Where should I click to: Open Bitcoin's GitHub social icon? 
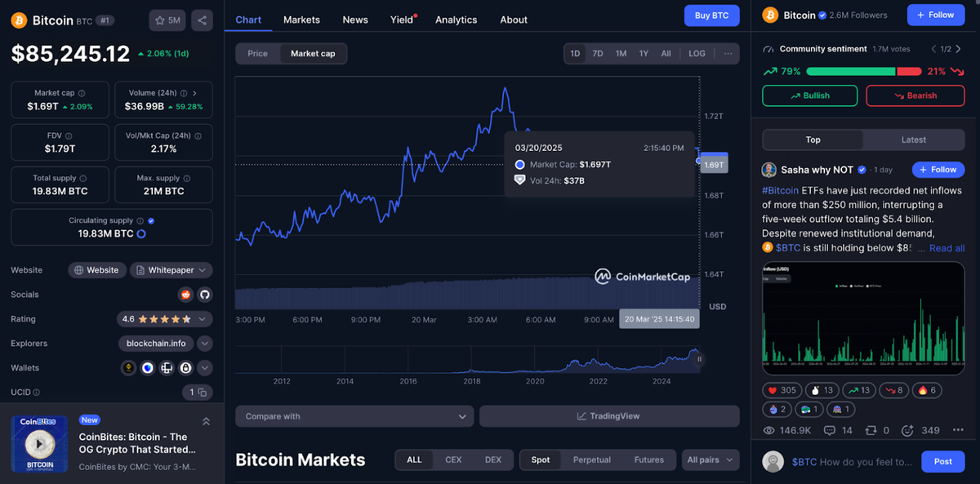[x=205, y=295]
